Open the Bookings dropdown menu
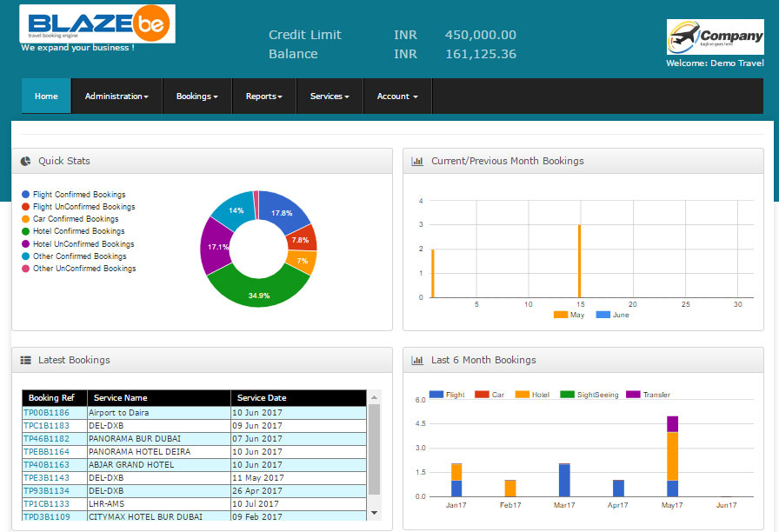The image size is (779, 532). (196, 96)
